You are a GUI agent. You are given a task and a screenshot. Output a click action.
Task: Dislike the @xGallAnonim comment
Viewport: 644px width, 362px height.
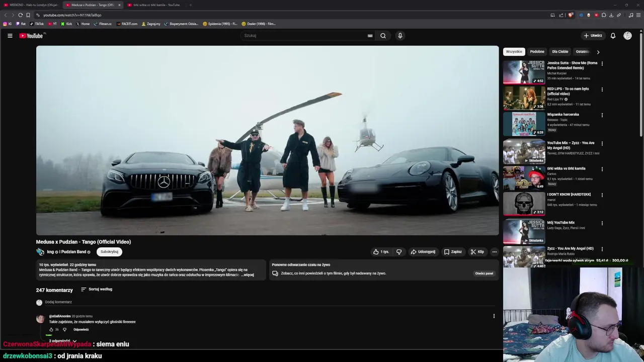(x=64, y=330)
